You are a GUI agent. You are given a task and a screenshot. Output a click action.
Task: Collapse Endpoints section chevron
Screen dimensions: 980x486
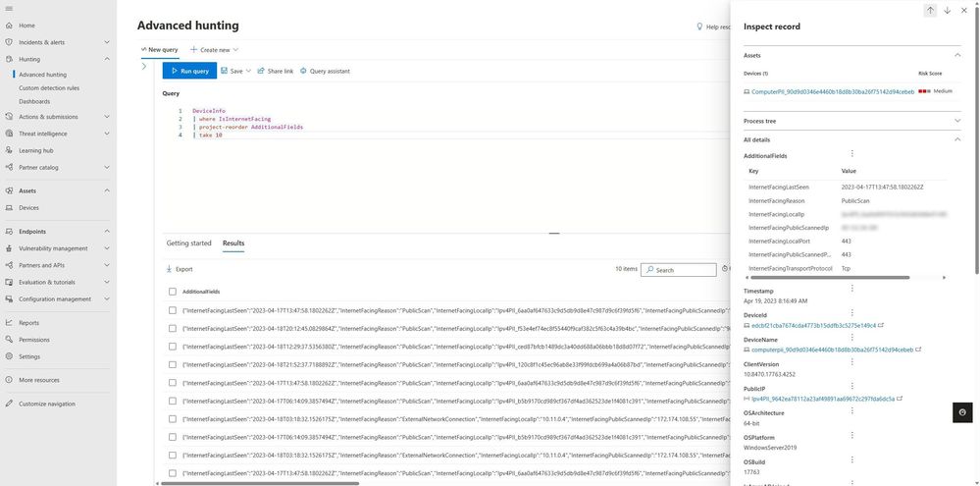pos(107,232)
